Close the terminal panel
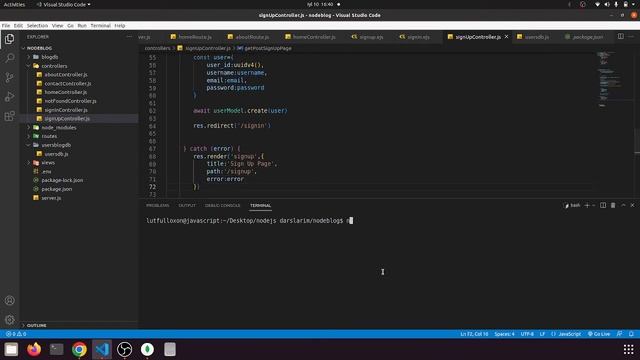Screen dimensions: 640x360 633,205
